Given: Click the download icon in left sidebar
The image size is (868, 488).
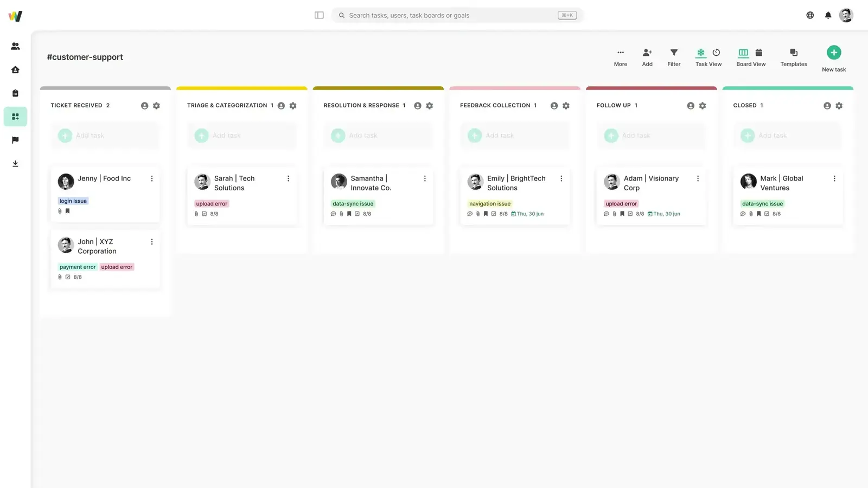Looking at the screenshot, I should [15, 164].
